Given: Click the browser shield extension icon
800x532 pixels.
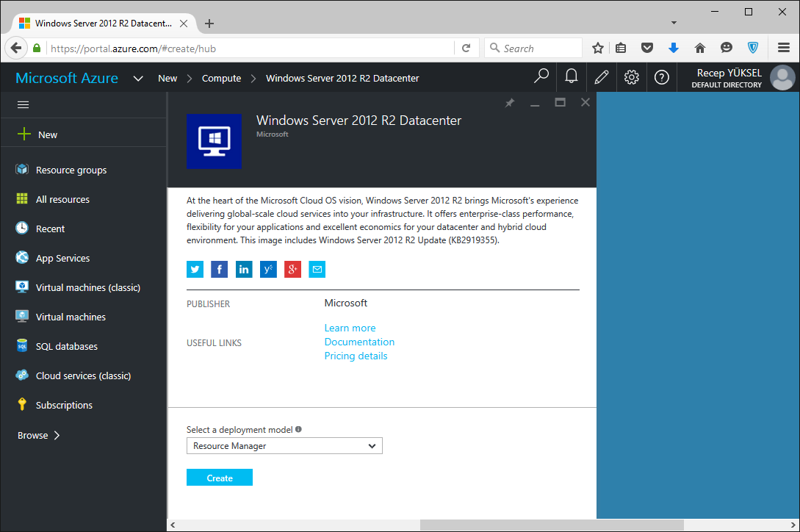Looking at the screenshot, I should [752, 48].
